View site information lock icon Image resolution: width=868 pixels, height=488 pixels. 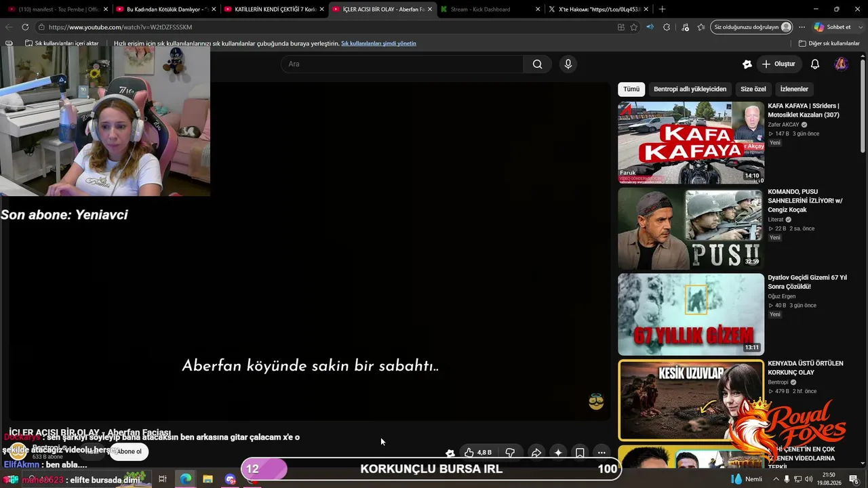(41, 27)
